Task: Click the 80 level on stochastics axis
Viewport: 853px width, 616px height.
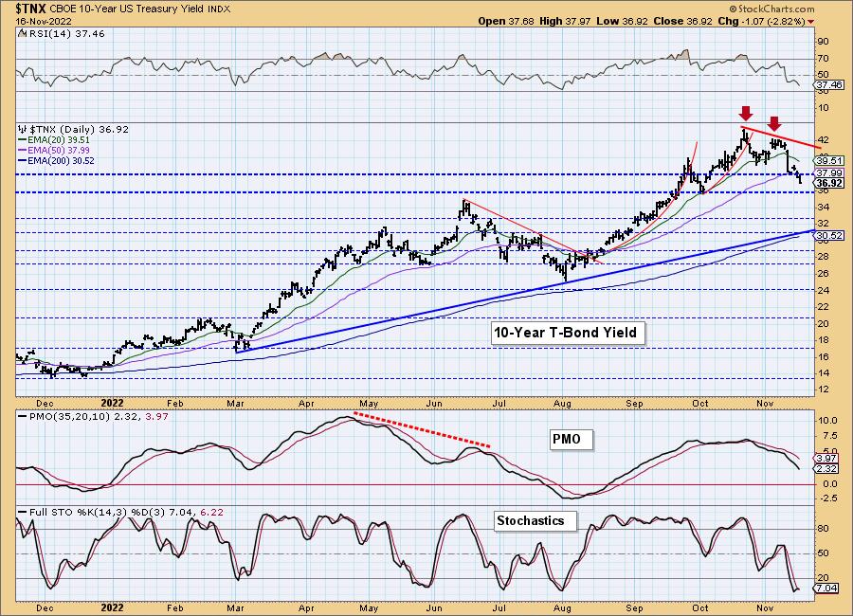Action: tap(823, 529)
